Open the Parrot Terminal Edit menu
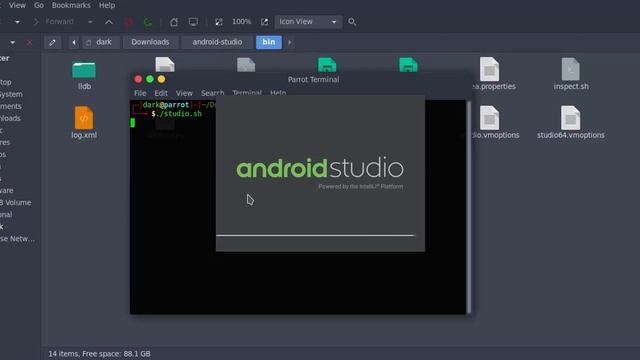 click(161, 93)
